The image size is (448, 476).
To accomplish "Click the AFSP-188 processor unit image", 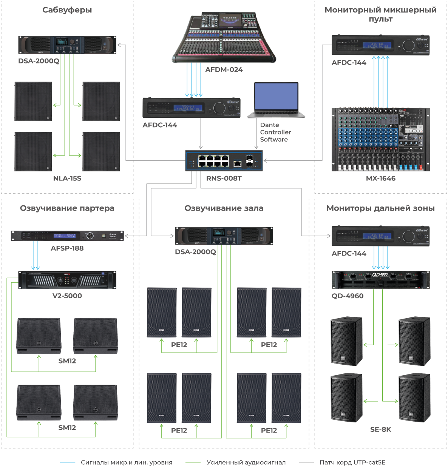I will pyautogui.click(x=67, y=236).
